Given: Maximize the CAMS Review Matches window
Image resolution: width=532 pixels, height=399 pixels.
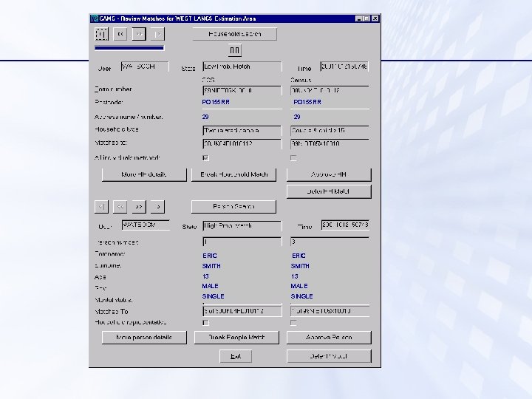Looking at the screenshot, I should (366, 18).
